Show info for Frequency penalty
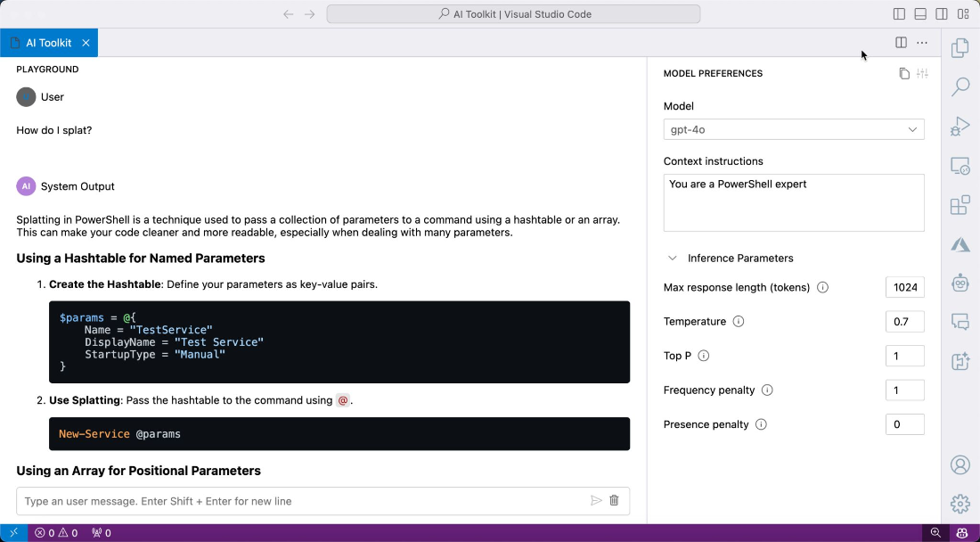The height and width of the screenshot is (542, 980). (767, 390)
